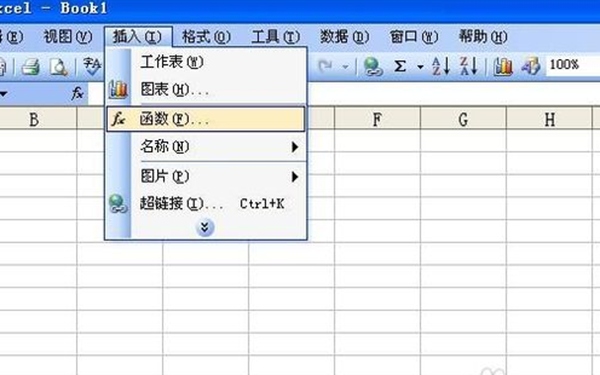Select column F header

pyautogui.click(x=377, y=119)
